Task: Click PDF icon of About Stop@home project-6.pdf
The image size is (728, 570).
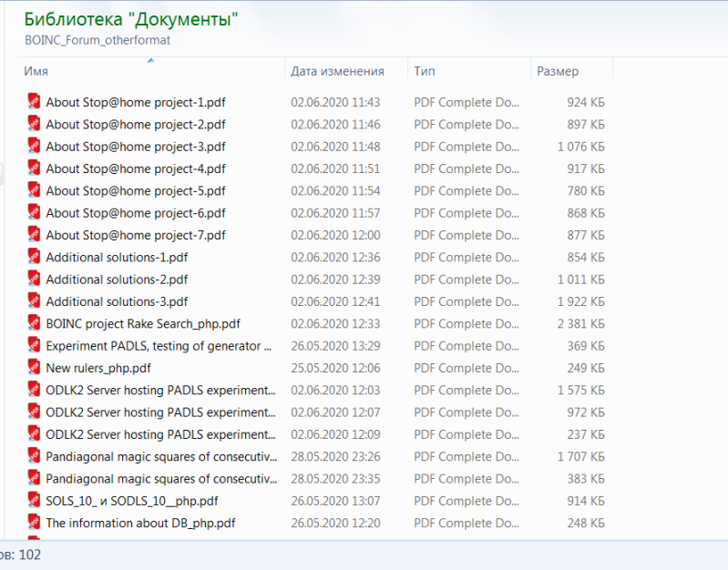Action: [34, 212]
